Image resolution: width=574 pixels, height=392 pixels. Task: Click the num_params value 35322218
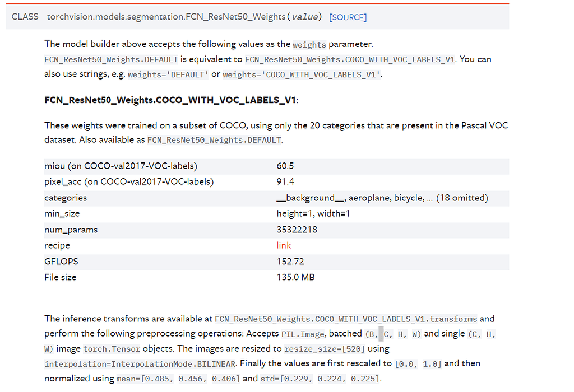point(297,230)
